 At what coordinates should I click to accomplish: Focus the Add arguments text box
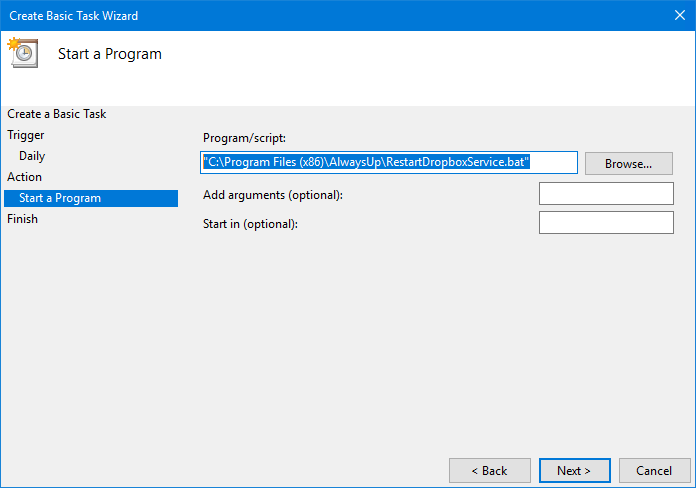click(x=605, y=194)
